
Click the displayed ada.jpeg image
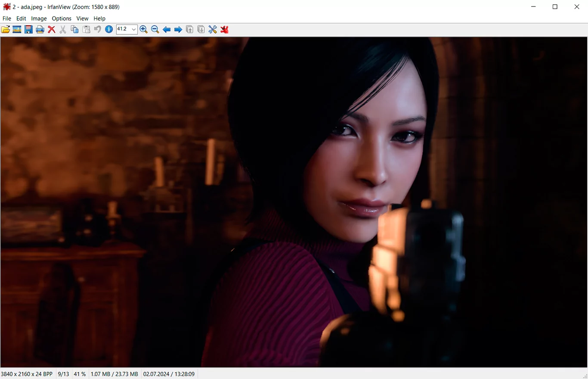(294, 202)
